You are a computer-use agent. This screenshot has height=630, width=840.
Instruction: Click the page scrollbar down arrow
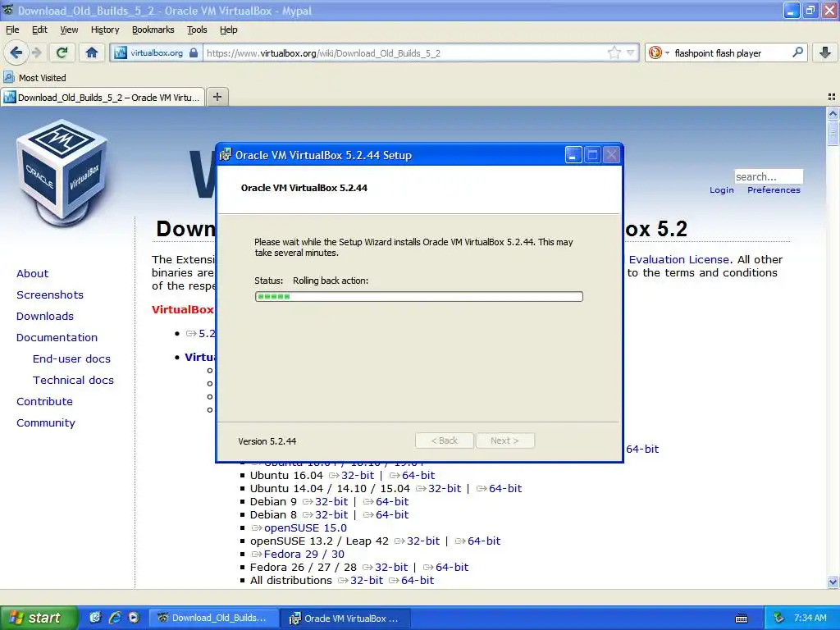(833, 582)
